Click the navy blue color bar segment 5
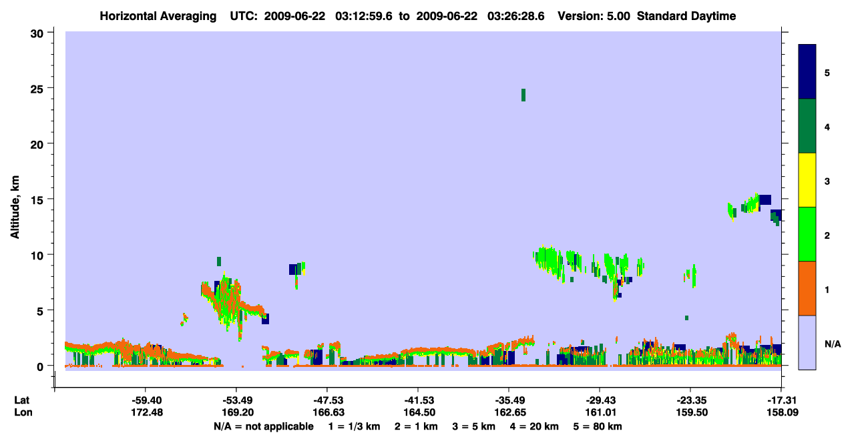 coord(807,72)
